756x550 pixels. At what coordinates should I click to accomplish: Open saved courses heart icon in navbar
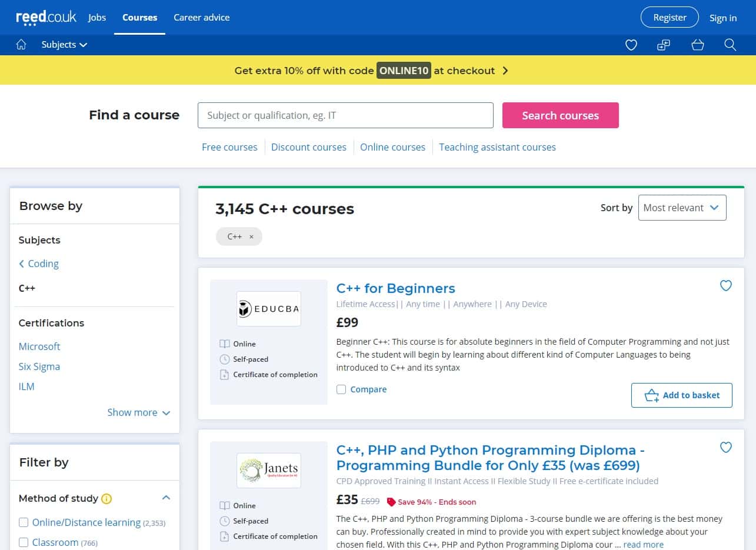(631, 45)
